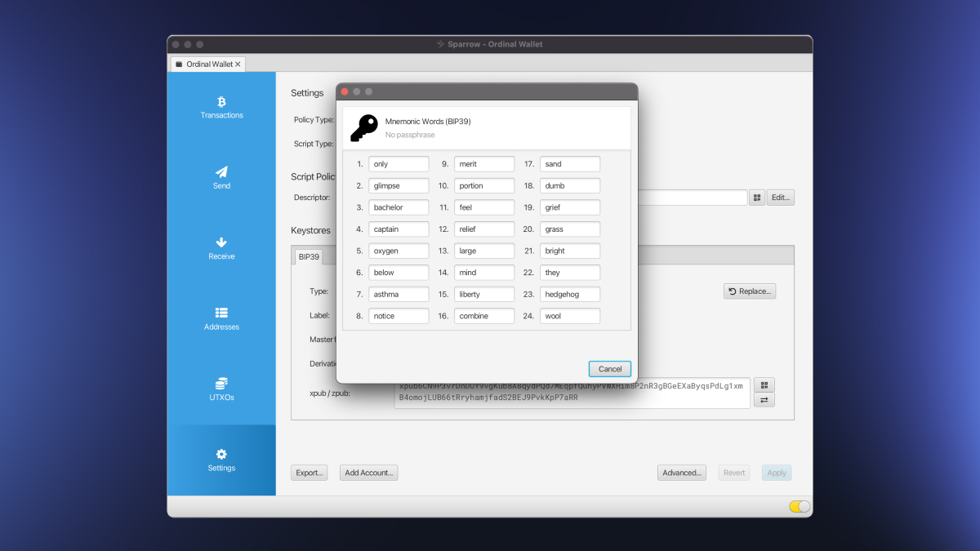Click the 'Settings' page heading

click(x=307, y=93)
